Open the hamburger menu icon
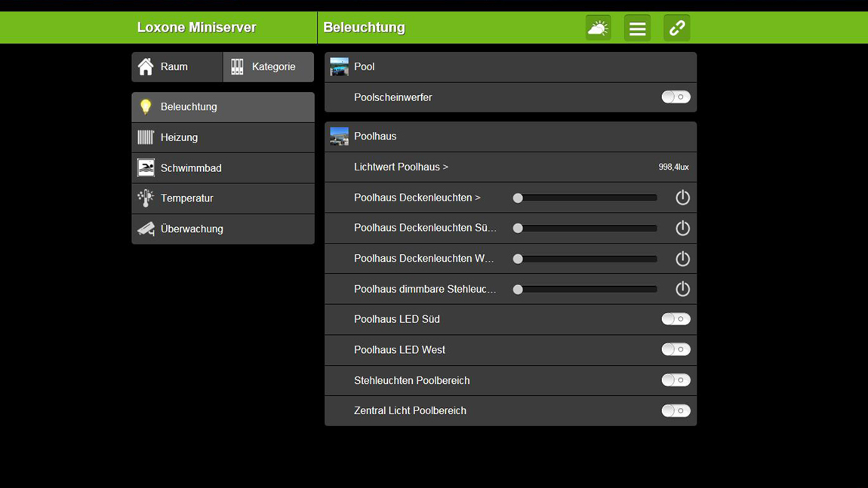 click(x=637, y=28)
